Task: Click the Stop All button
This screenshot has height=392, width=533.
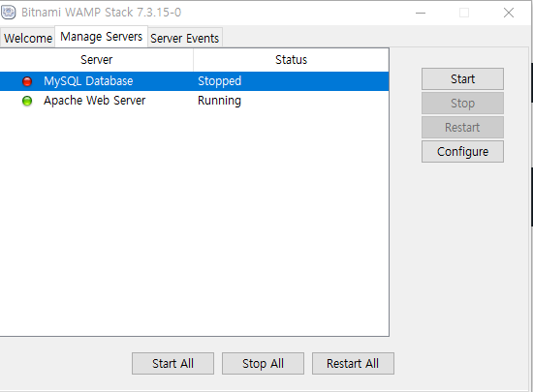Action: pos(263,364)
